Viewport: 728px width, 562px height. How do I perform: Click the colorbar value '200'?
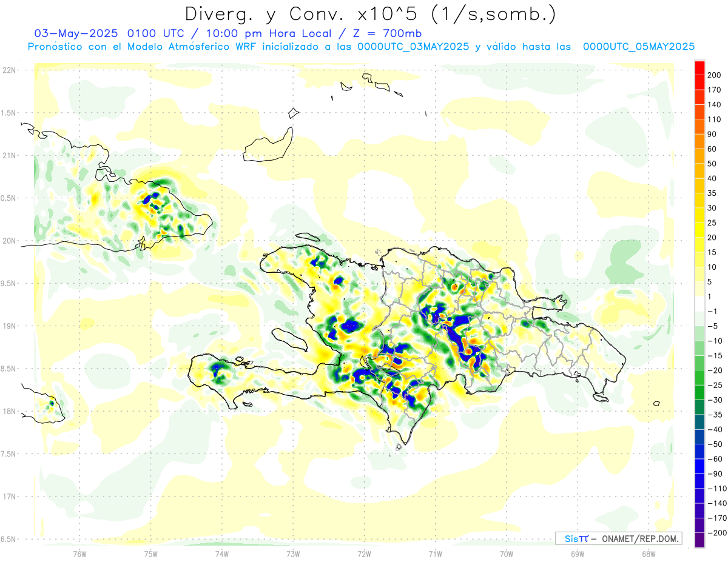(715, 75)
